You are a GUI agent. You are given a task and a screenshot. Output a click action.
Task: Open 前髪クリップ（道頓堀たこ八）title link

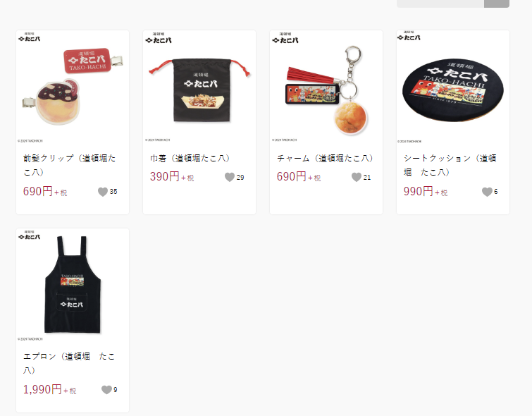[70, 165]
